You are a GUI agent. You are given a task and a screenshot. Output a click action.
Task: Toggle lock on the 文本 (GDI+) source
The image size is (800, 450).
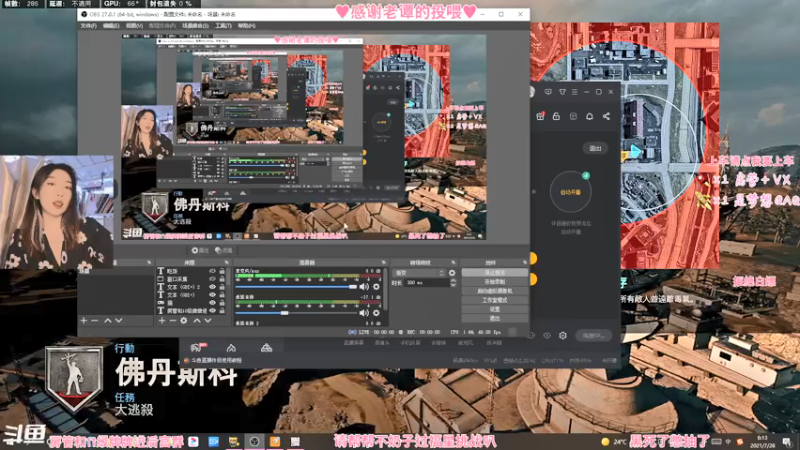click(222, 294)
